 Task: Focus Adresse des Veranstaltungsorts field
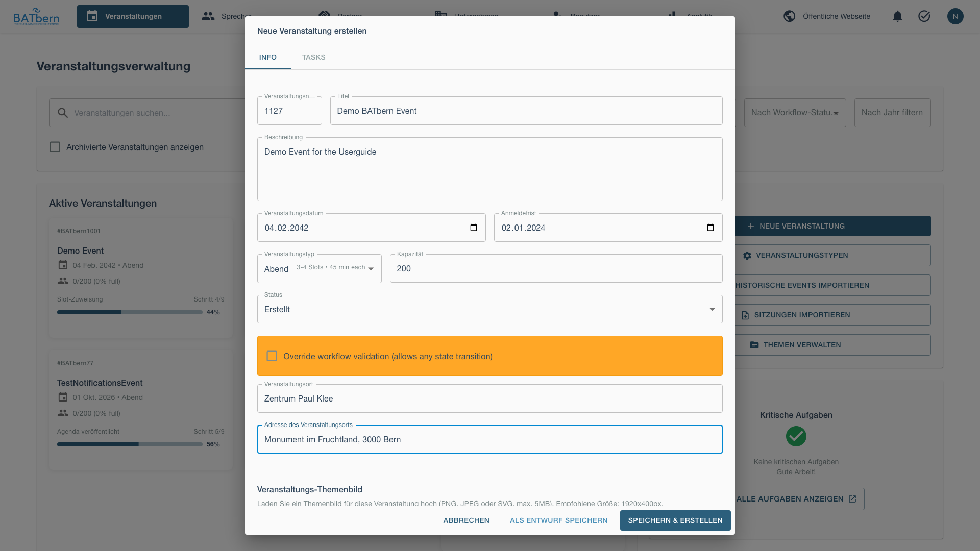tap(489, 439)
